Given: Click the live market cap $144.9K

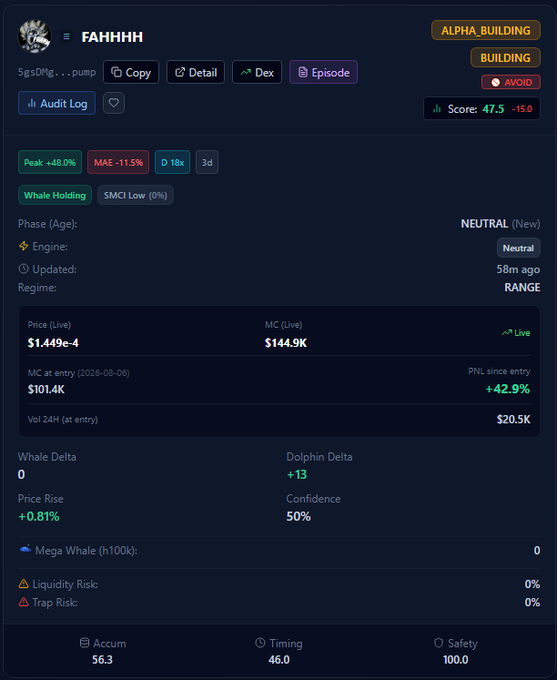Looking at the screenshot, I should pos(286,343).
